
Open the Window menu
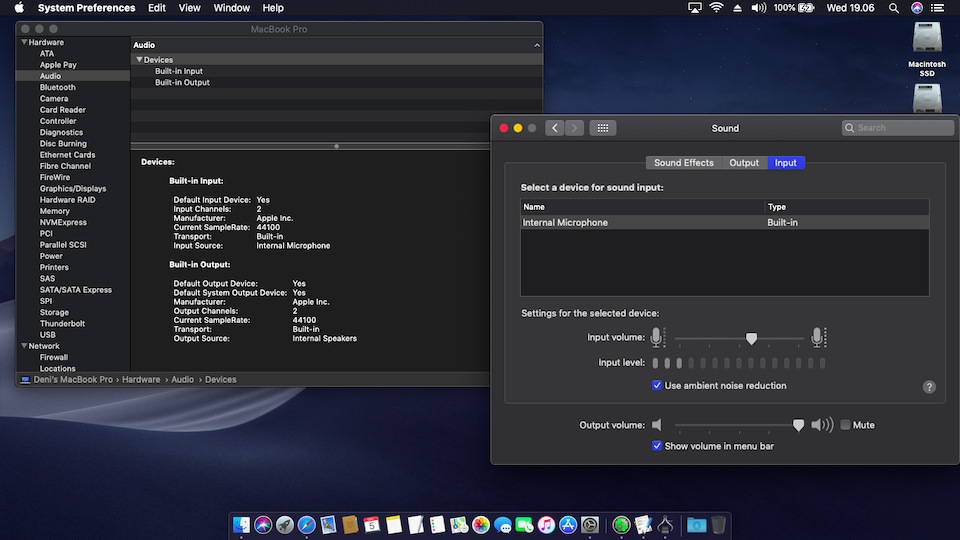[x=231, y=8]
